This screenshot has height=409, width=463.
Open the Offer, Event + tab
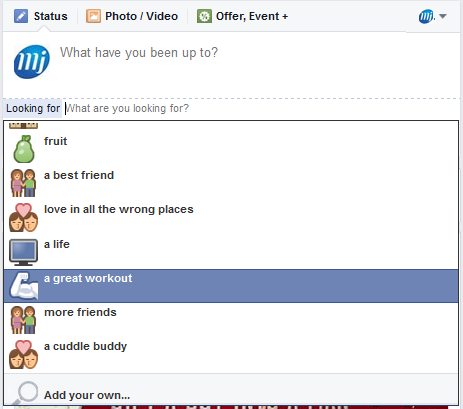tap(242, 16)
